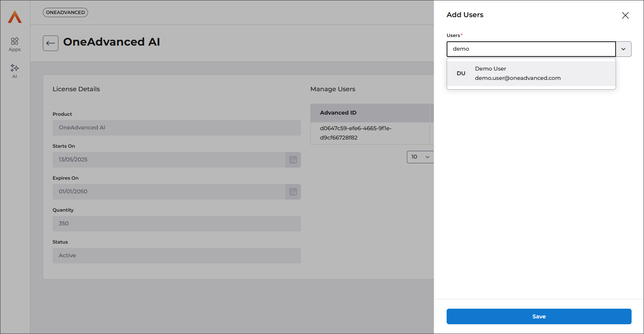Screen dimensions: 644x334
Task: Open the Starts On calendar picker
Action: point(293,160)
